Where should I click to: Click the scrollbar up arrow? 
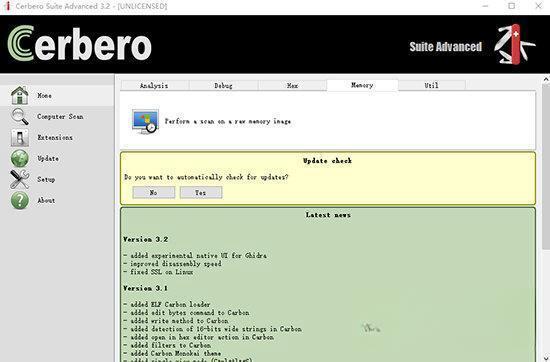[x=546, y=80]
